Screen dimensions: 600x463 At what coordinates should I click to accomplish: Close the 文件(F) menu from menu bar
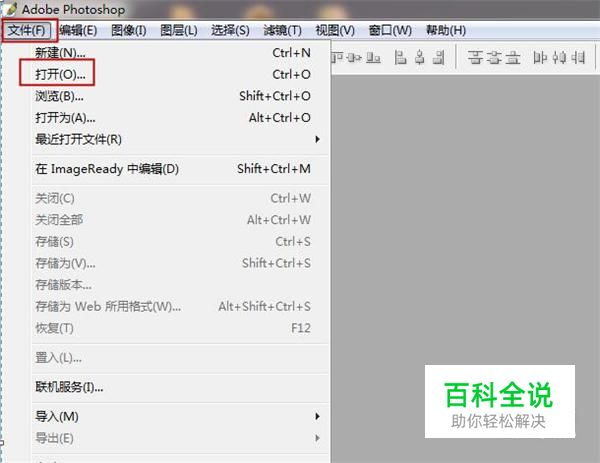pos(27,30)
